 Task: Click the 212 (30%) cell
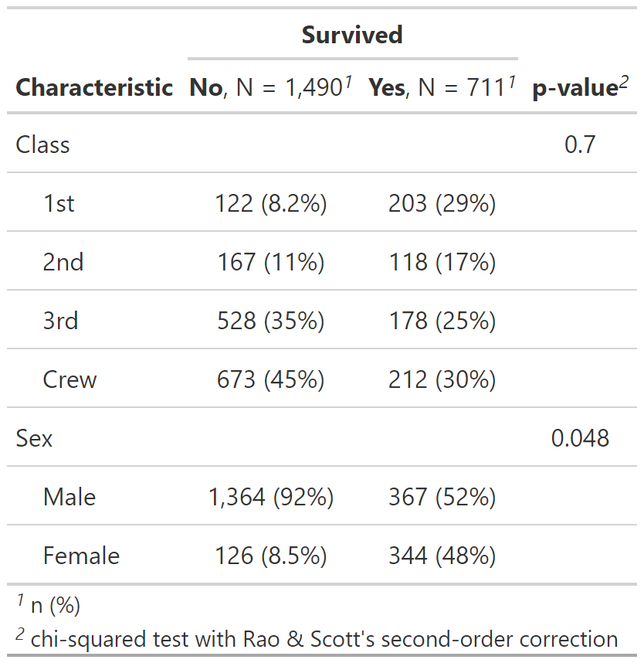442,379
